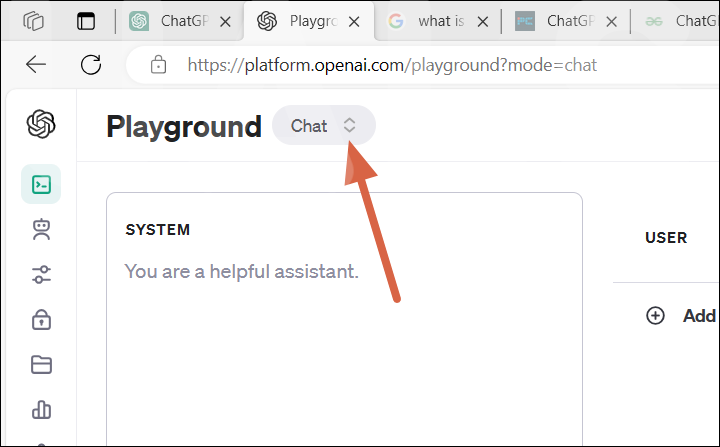Viewport: 720px width, 447px height.
Task: Switch to the 'what is' Google tab
Action: (x=437, y=21)
